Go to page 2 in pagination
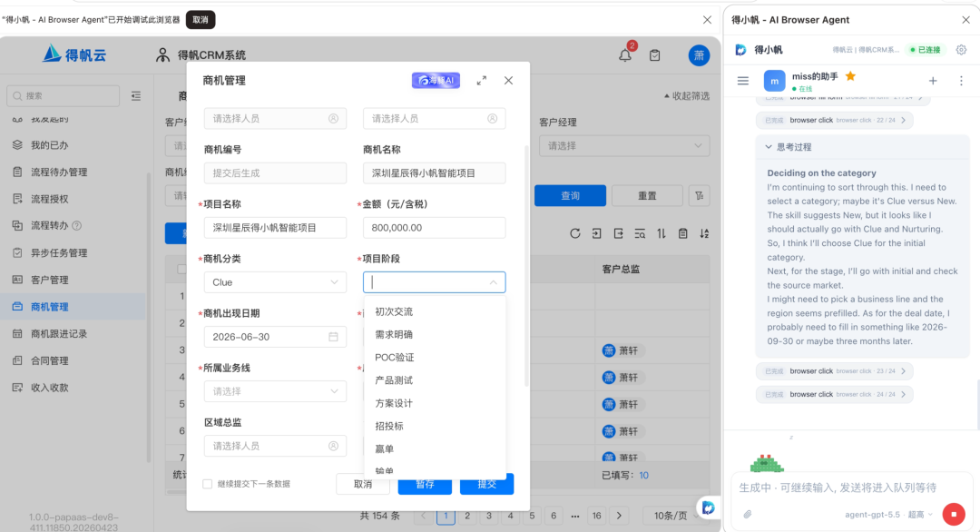 tap(467, 516)
